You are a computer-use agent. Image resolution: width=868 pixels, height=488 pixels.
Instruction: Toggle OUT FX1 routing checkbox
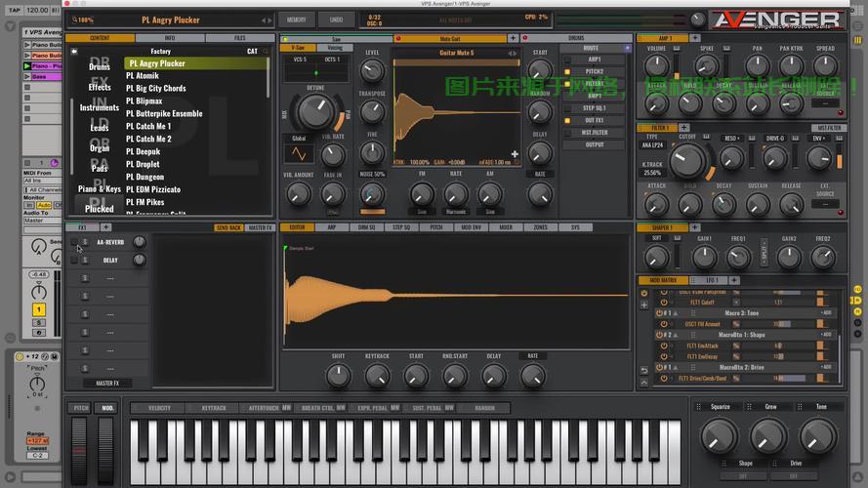click(567, 121)
